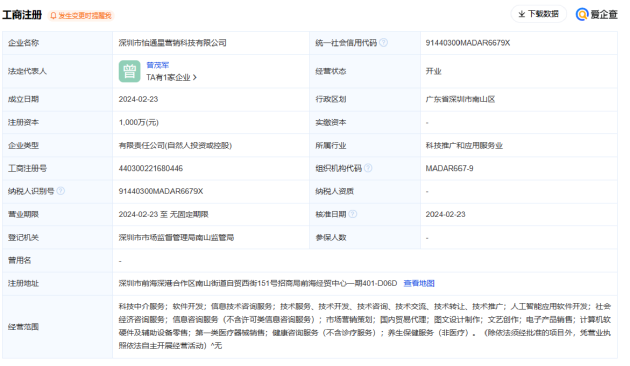Click the dash value for 参保人数
This screenshot has width=630, height=366.
pyautogui.click(x=427, y=238)
